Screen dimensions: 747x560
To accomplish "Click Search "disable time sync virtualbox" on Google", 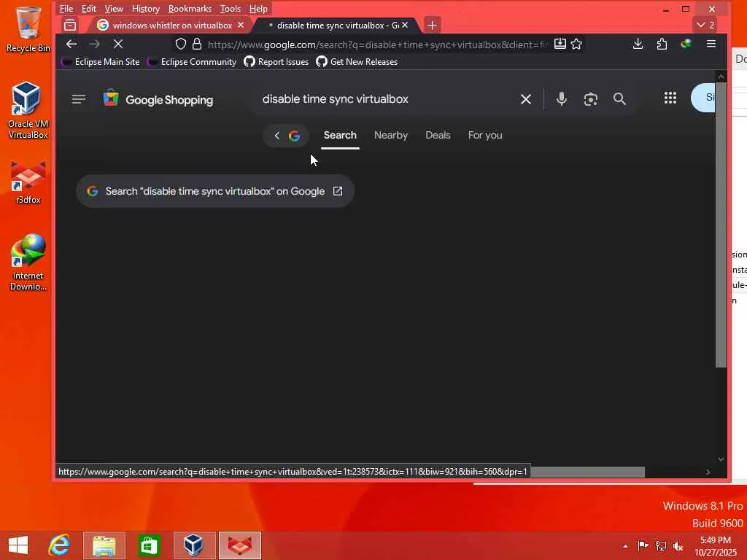I will click(215, 192).
